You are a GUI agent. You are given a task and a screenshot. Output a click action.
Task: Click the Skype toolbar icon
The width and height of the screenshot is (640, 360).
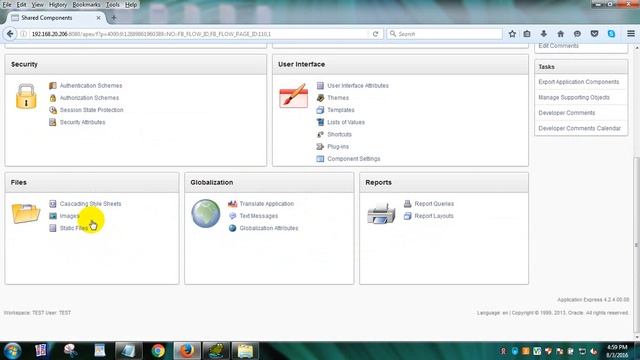point(611,34)
